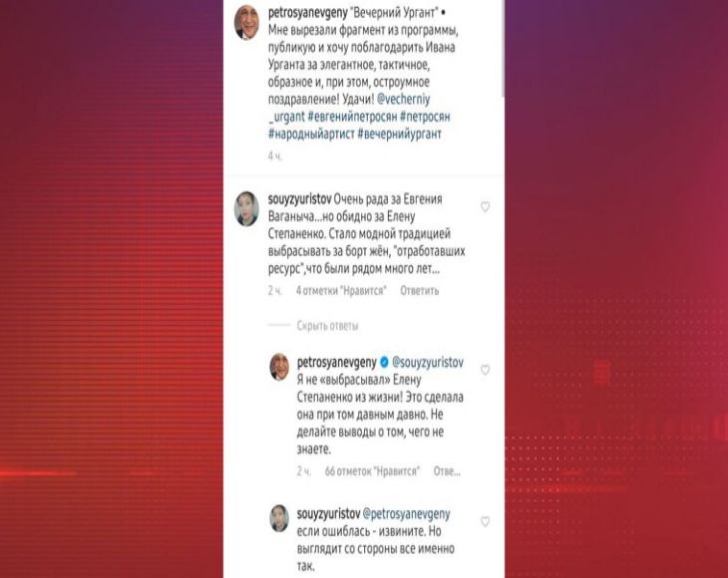Open petrosyanevgeny's avatar in the post caption
Viewport: 728px width, 578px height.
[x=246, y=23]
